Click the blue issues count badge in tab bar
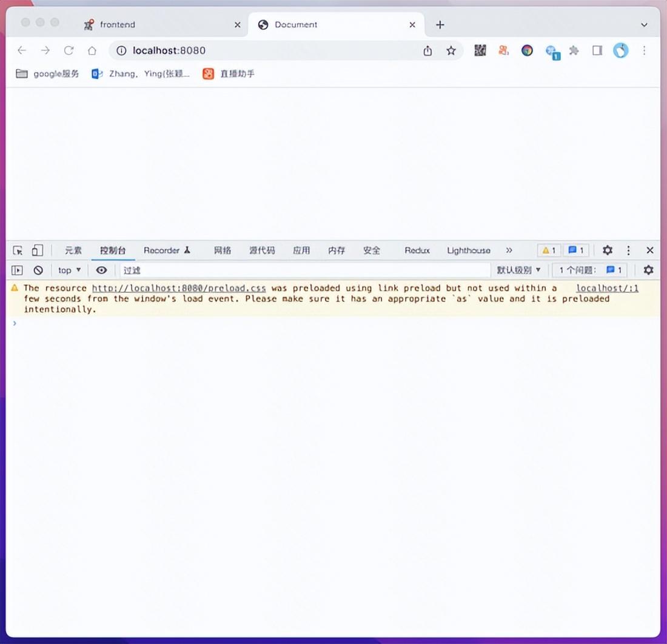The height and width of the screenshot is (644, 667). point(576,250)
